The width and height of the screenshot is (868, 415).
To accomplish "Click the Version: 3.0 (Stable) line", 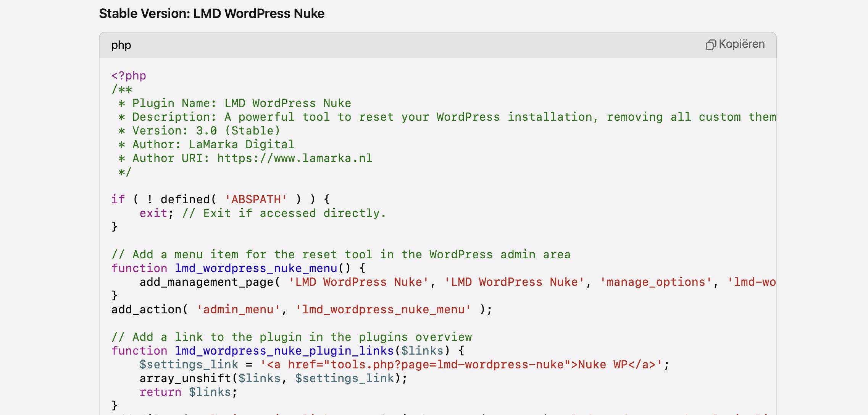I will (199, 131).
